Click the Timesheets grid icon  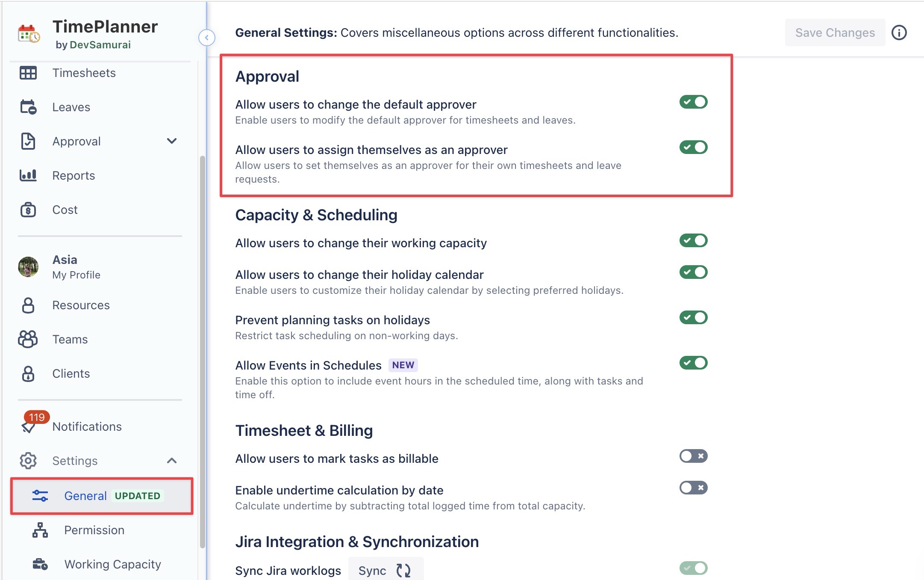click(28, 73)
